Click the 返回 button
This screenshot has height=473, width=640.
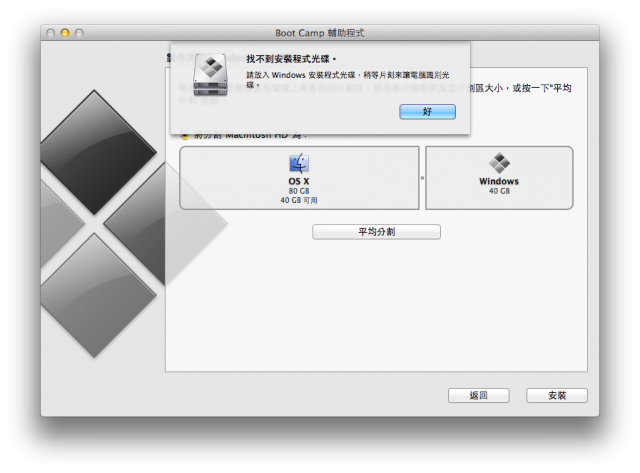pyautogui.click(x=478, y=395)
